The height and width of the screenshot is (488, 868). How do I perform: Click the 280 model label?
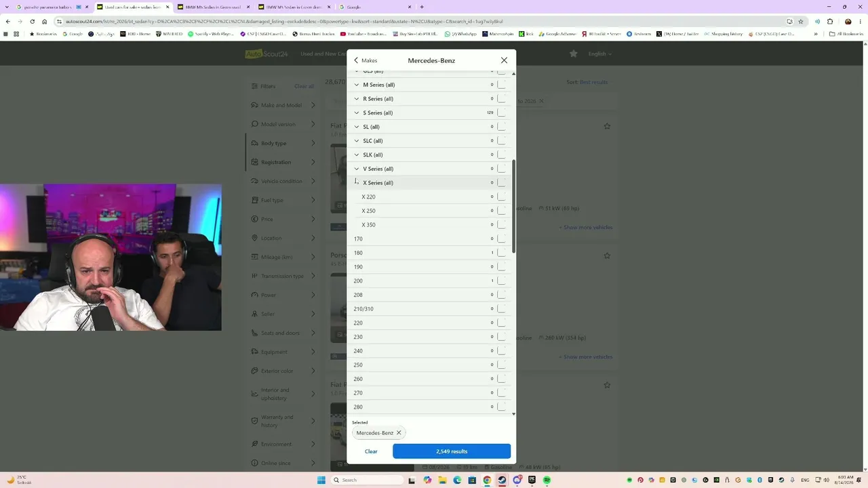358,407
